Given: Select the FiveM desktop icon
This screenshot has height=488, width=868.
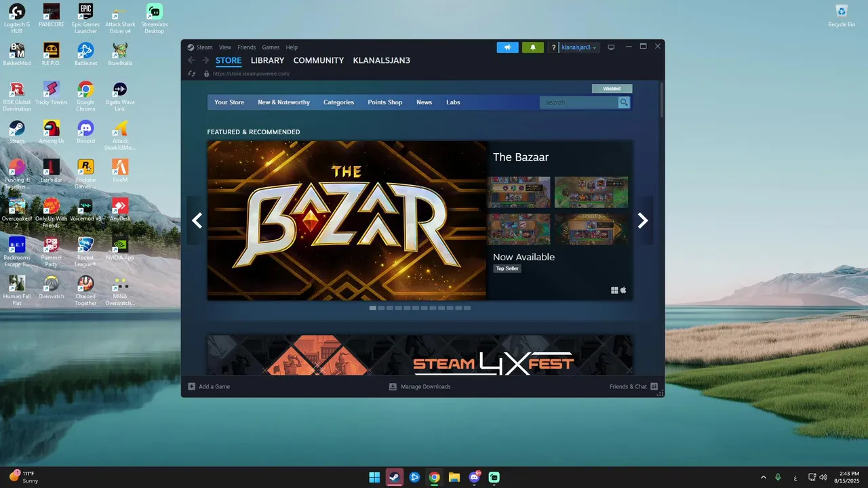Looking at the screenshot, I should (x=120, y=171).
